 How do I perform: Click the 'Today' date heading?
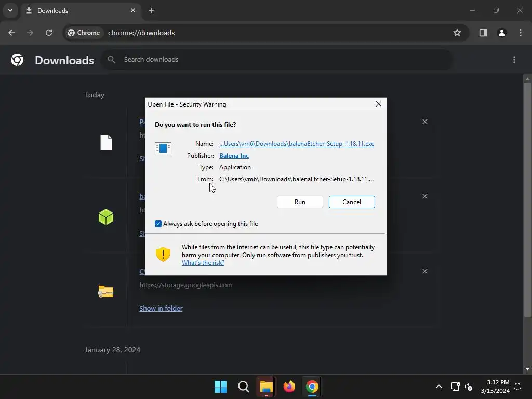coord(95,95)
